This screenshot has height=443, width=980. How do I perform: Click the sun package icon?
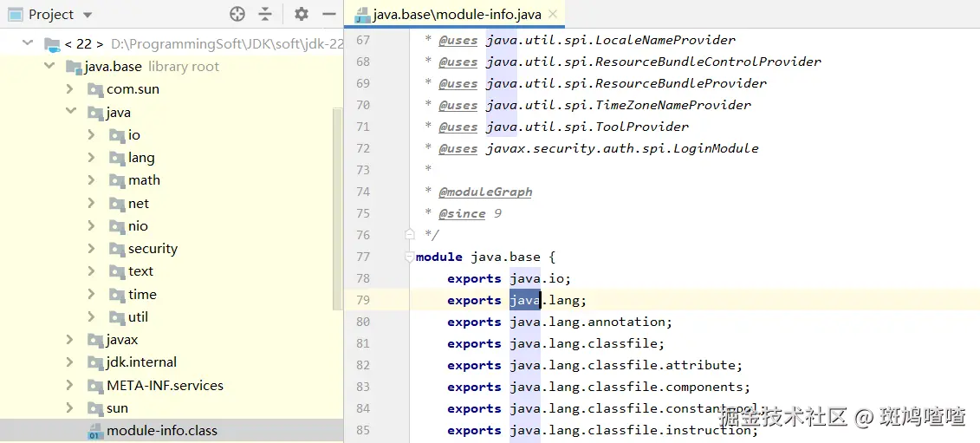(95, 408)
